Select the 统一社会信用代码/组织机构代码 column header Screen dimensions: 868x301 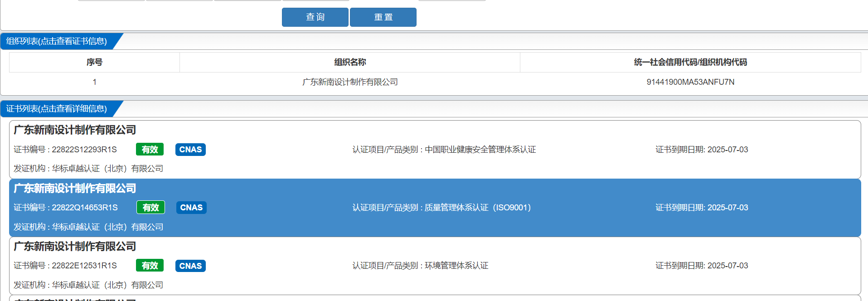[x=690, y=62]
